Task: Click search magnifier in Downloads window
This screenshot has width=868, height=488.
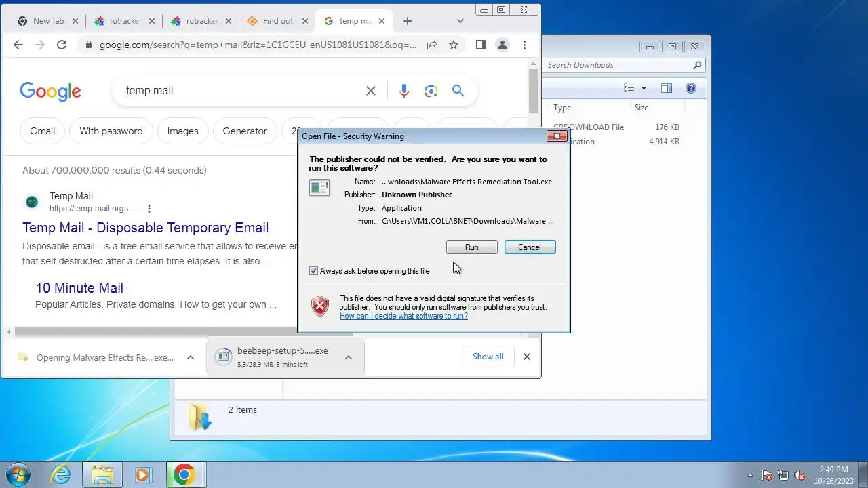Action: tap(696, 65)
